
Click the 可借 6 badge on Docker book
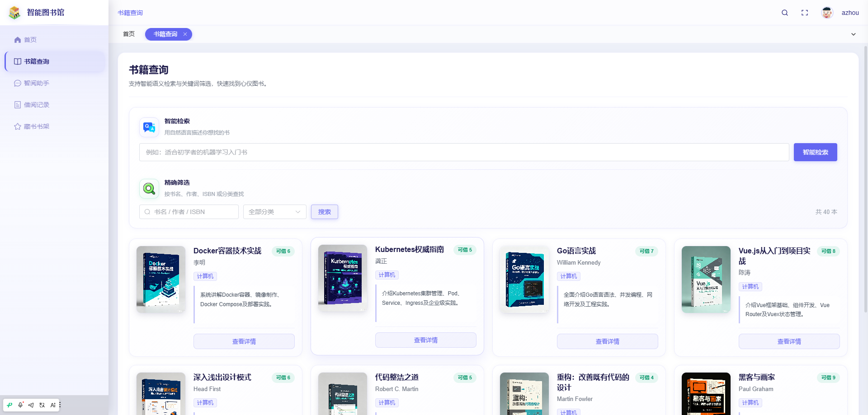coord(283,251)
